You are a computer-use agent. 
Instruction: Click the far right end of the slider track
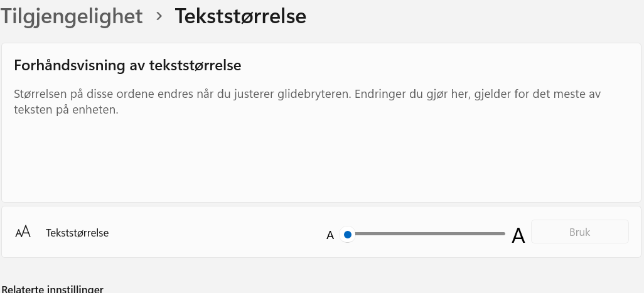pos(503,234)
